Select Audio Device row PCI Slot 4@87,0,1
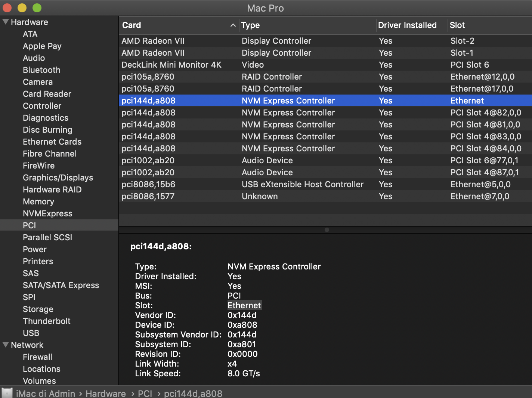The height and width of the screenshot is (398, 532). [x=325, y=172]
